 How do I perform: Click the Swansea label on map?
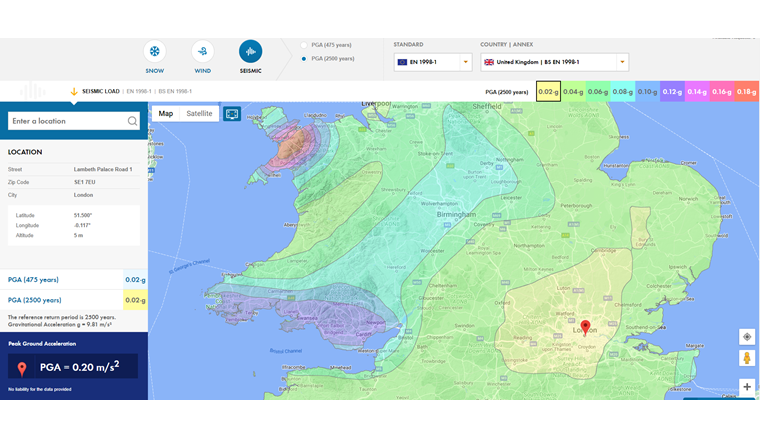click(307, 318)
